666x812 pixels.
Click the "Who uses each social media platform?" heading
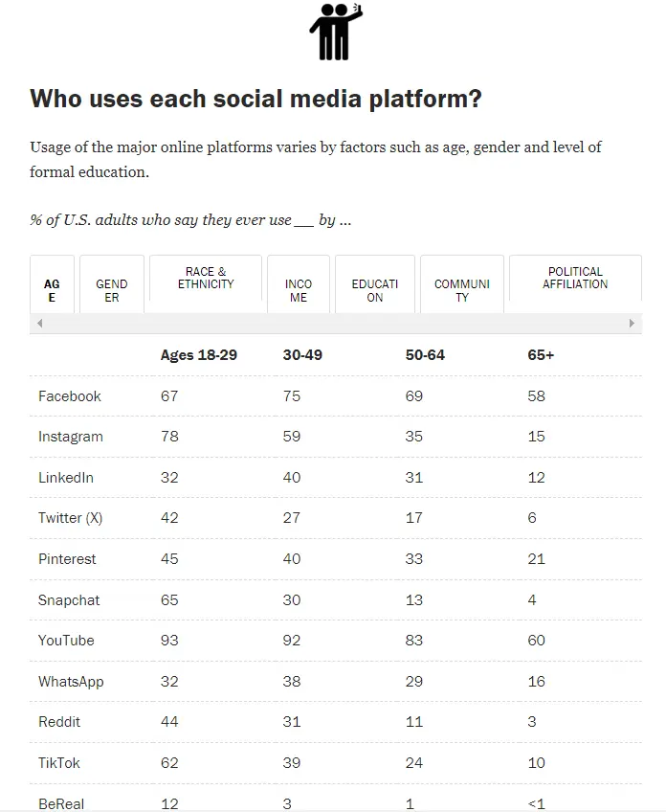[256, 99]
